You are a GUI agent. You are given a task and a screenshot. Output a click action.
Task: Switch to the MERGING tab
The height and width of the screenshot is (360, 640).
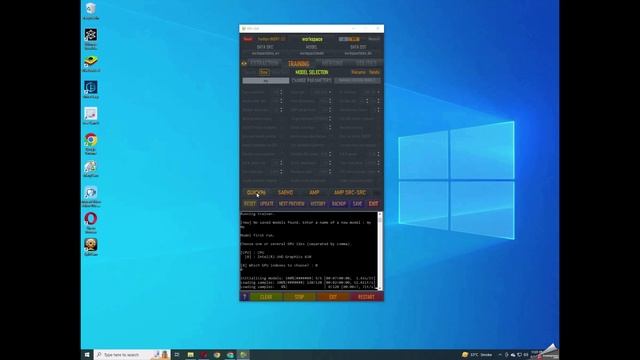(332, 63)
